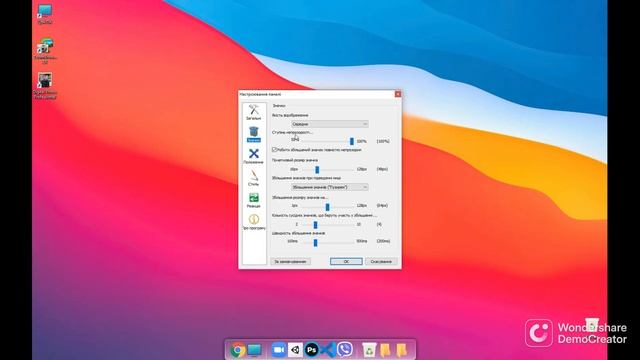Confirm settings with the OK button
This screenshot has height=360, width=640.
point(346,261)
